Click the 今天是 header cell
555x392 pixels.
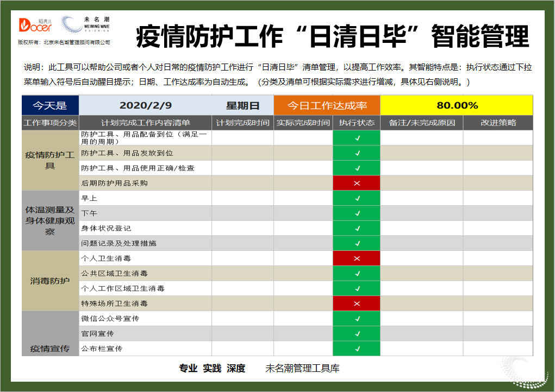click(50, 105)
